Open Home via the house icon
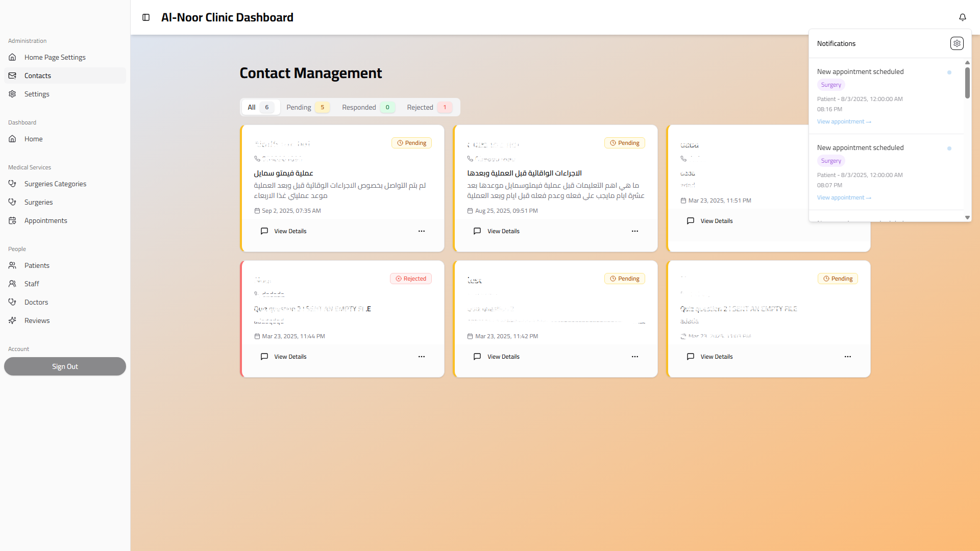This screenshot has width=980, height=551. 12,139
